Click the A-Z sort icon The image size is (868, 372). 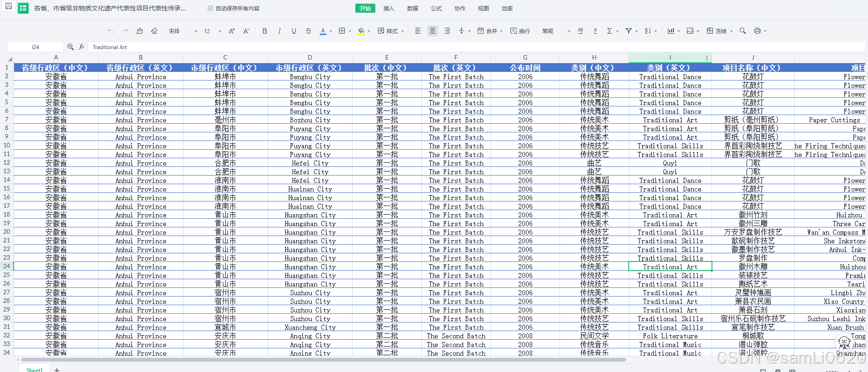[648, 31]
